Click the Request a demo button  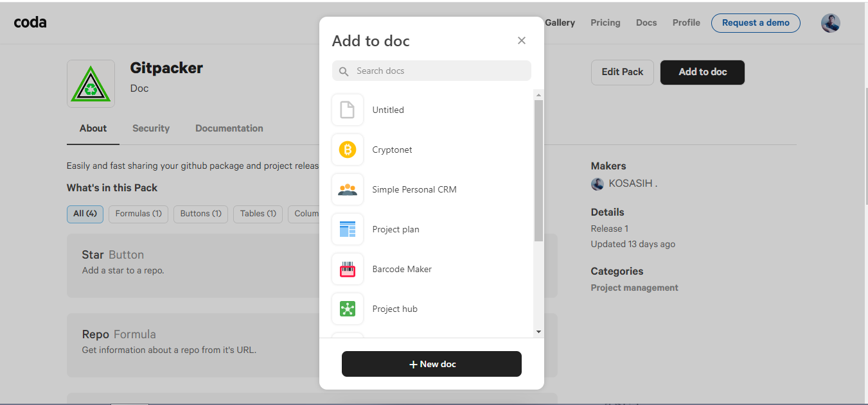[756, 23]
